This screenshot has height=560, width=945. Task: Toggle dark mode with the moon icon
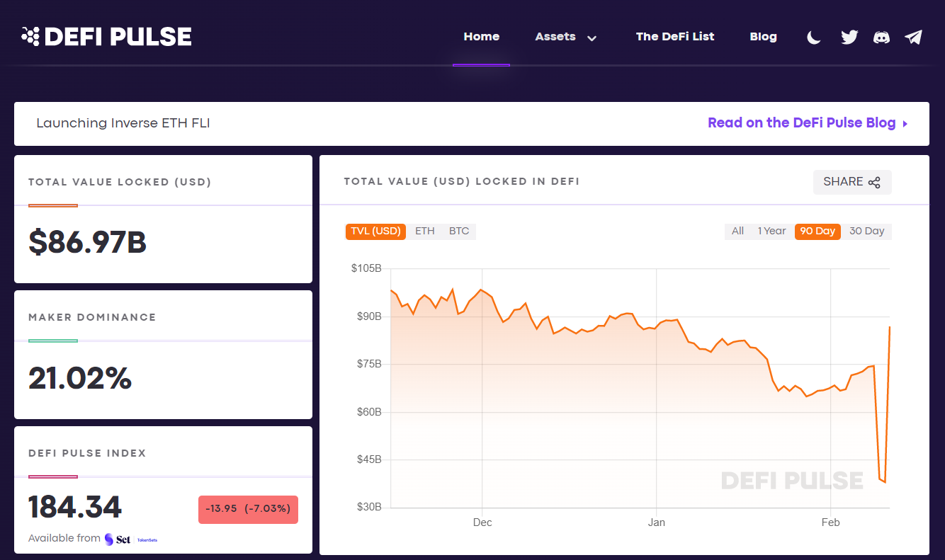click(x=814, y=38)
